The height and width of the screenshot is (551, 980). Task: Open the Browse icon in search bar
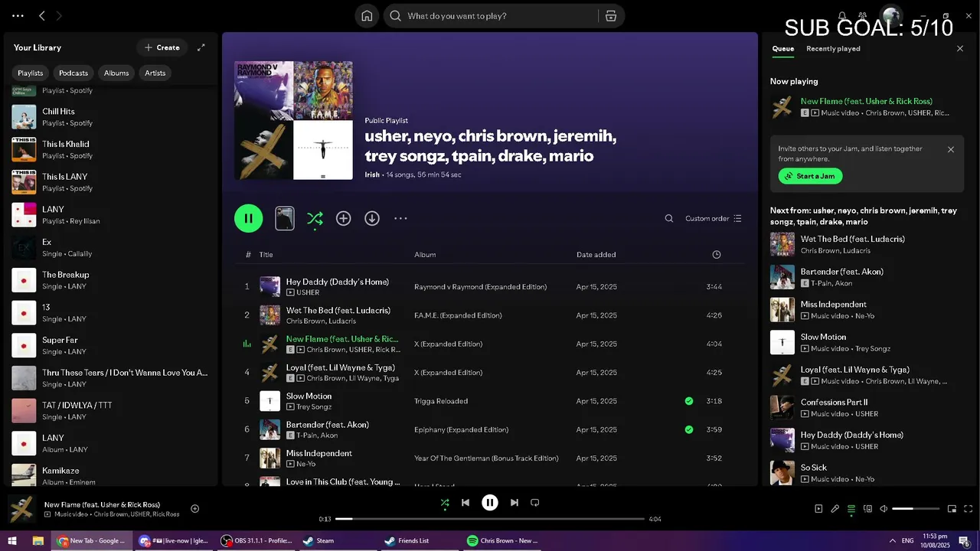(x=611, y=16)
